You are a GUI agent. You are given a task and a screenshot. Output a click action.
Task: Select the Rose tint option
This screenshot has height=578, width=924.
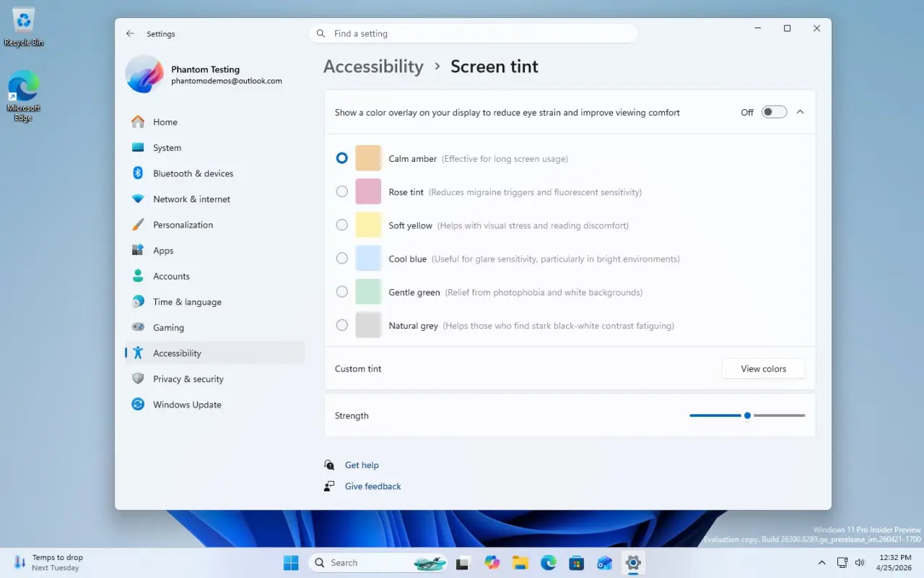tap(341, 191)
